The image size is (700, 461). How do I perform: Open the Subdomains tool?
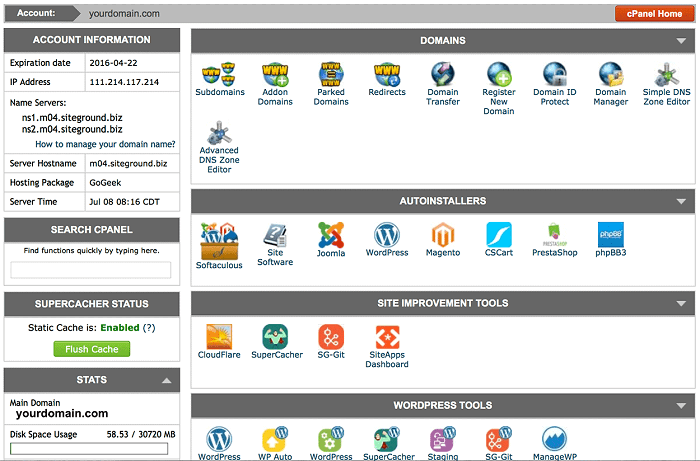coord(220,79)
